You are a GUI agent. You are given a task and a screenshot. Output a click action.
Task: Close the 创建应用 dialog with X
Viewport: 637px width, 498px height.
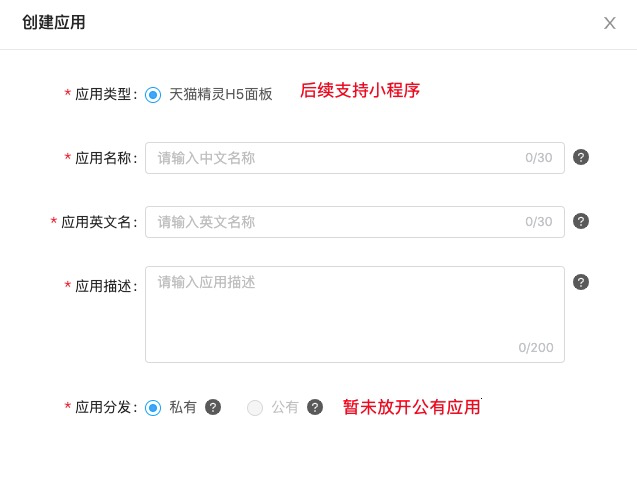(x=609, y=23)
